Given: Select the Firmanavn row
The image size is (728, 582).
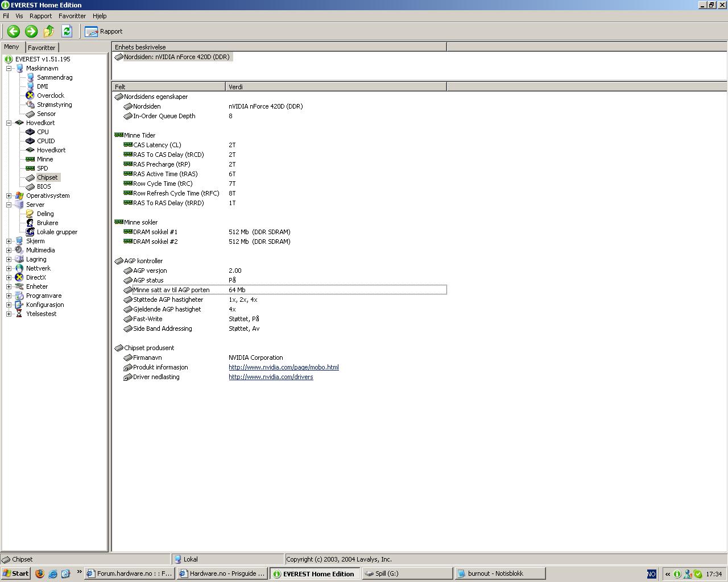Looking at the screenshot, I should click(279, 357).
